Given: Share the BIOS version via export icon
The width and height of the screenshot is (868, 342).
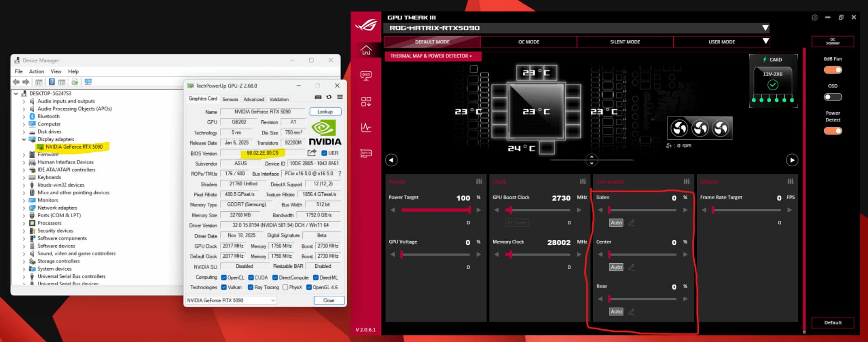Looking at the screenshot, I should pyautogui.click(x=312, y=153).
